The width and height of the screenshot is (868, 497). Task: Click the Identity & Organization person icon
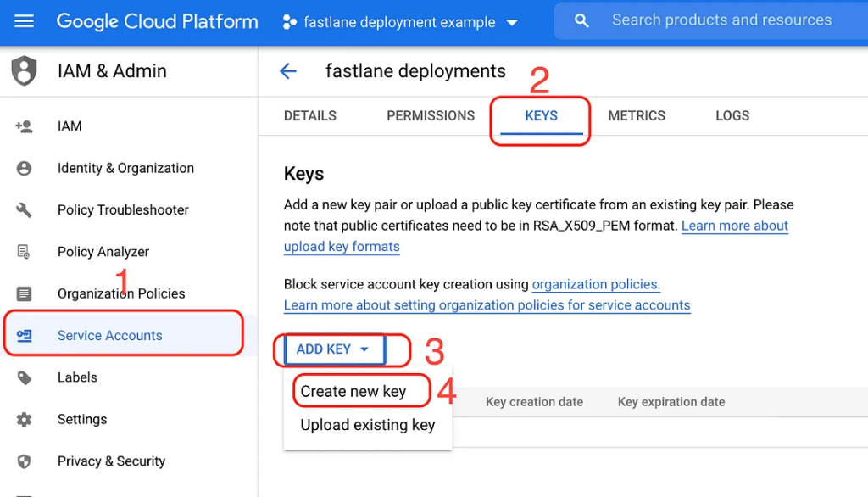coord(24,169)
